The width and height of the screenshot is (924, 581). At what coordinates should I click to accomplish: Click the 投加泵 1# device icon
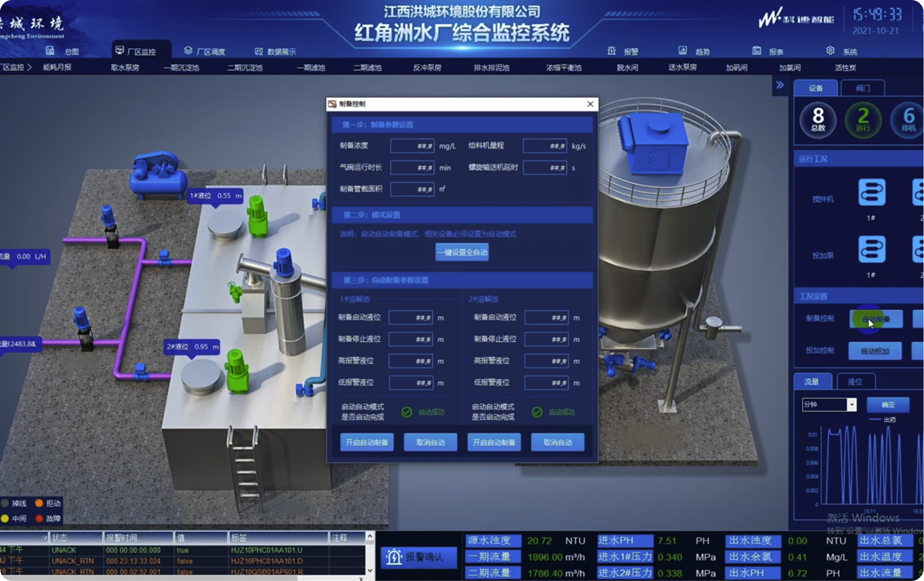pyautogui.click(x=872, y=249)
